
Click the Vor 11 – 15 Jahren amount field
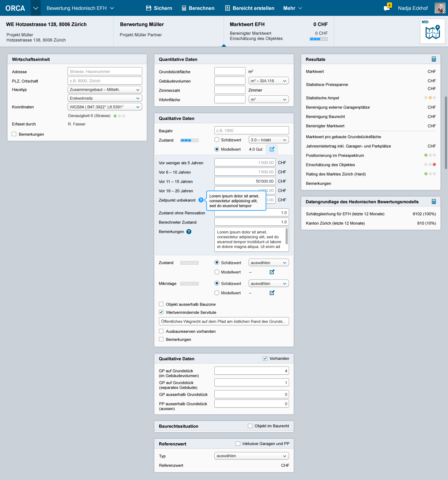click(245, 181)
